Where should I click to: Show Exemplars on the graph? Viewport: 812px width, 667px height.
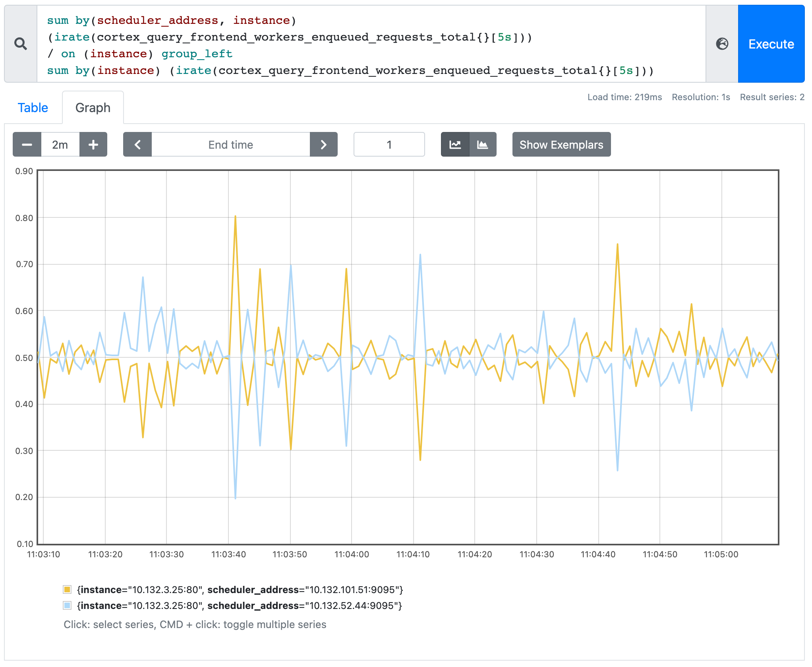click(561, 144)
